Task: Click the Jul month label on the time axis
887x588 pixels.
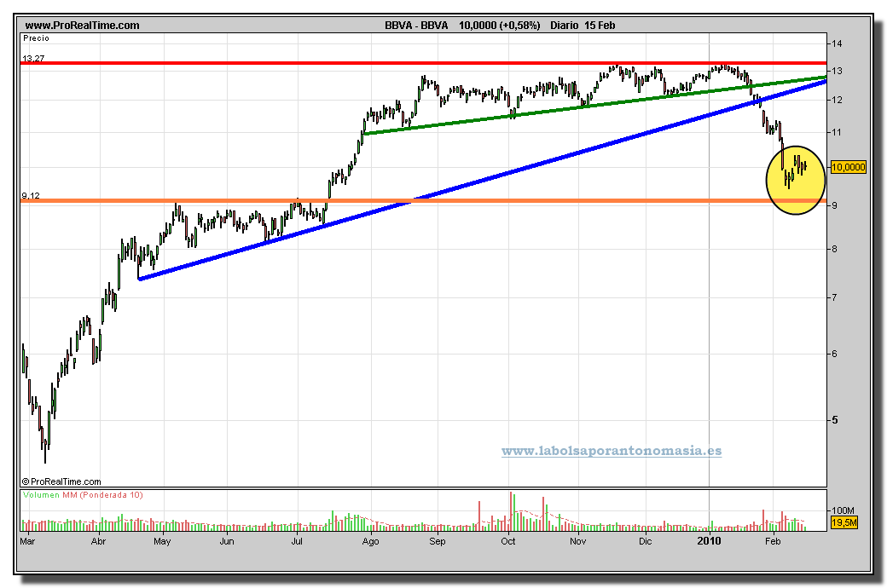Action: (x=297, y=541)
